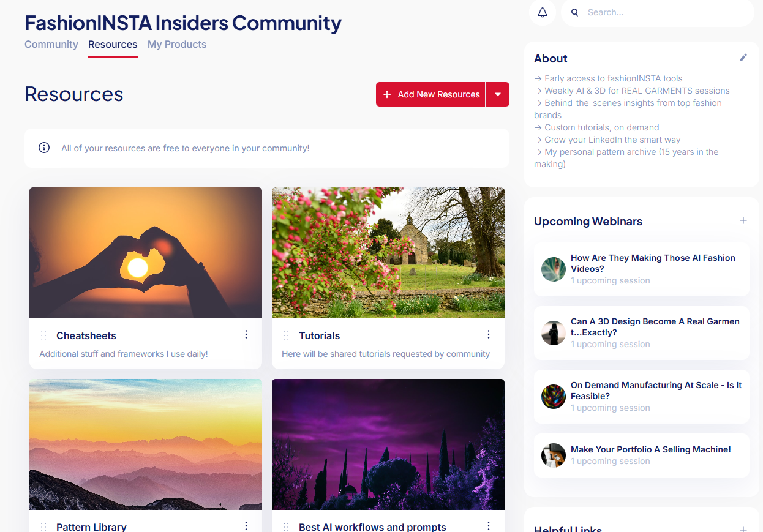Open the notifications bell icon

pyautogui.click(x=543, y=12)
